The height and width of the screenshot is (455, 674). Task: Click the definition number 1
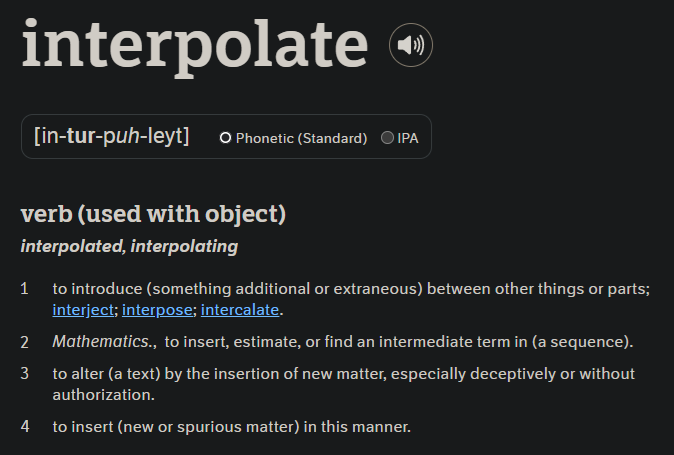pyautogui.click(x=24, y=289)
